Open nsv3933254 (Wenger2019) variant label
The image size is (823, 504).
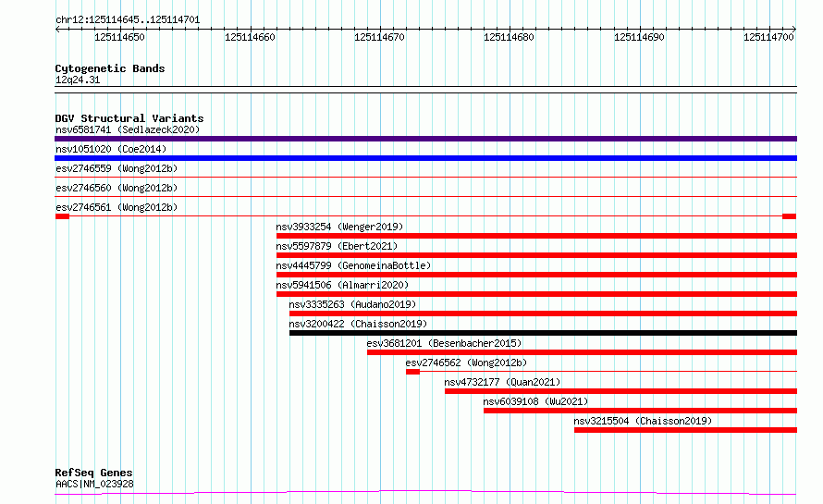(339, 227)
